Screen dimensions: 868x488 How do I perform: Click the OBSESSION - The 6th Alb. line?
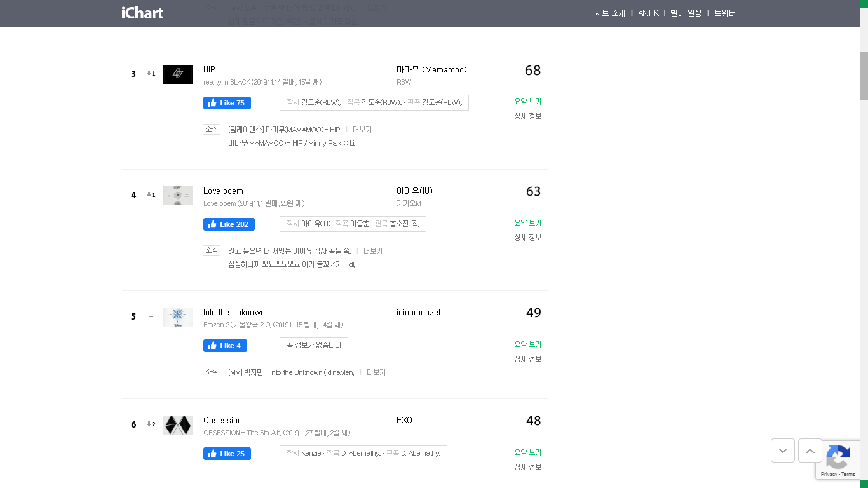tap(276, 433)
